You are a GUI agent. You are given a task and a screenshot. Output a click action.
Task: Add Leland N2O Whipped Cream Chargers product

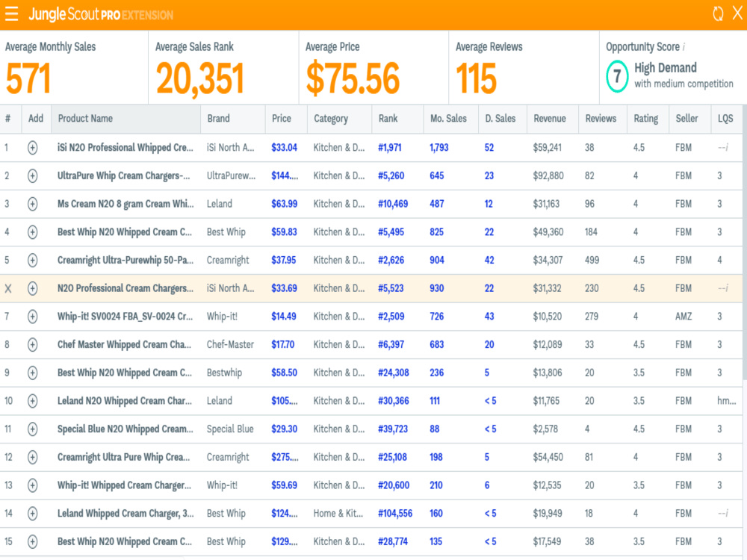(x=32, y=400)
